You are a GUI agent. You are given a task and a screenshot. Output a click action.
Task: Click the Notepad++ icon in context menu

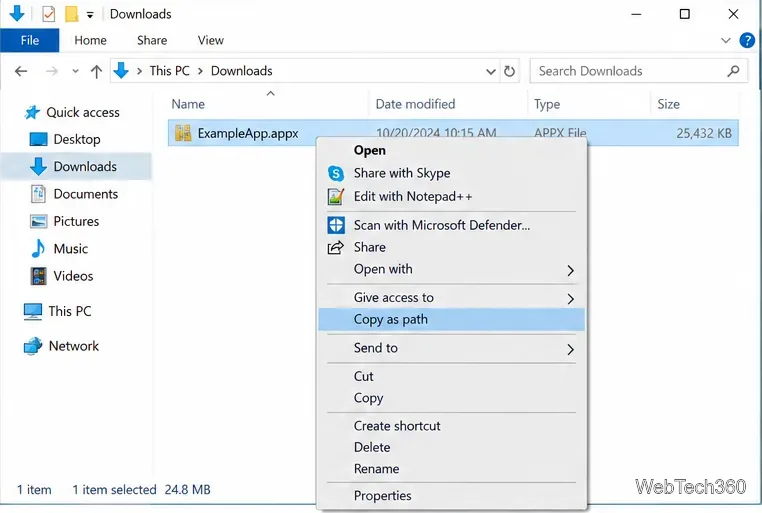[335, 197]
